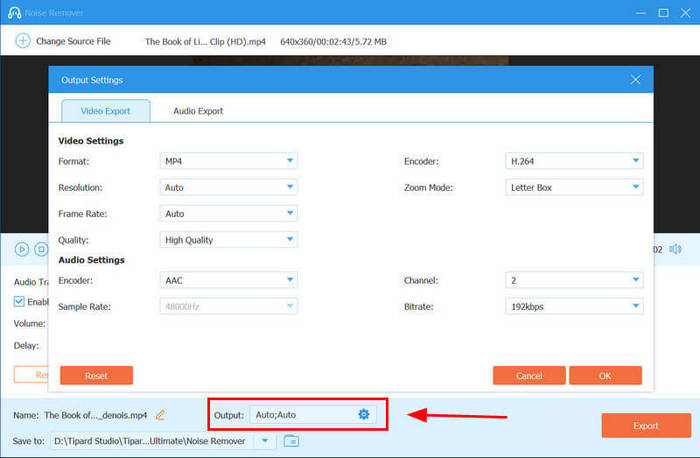The width and height of the screenshot is (700, 458).
Task: Close the Noise Remover window
Action: [x=686, y=12]
